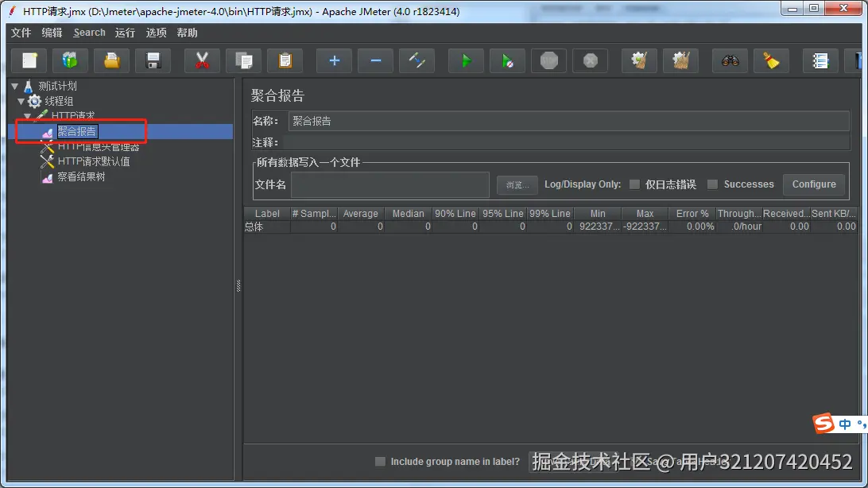Click Start no pauses icon

coord(508,60)
